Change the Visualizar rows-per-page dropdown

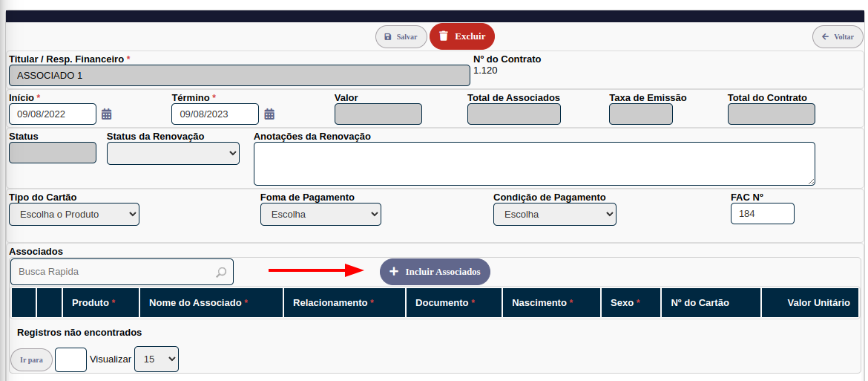(156, 359)
